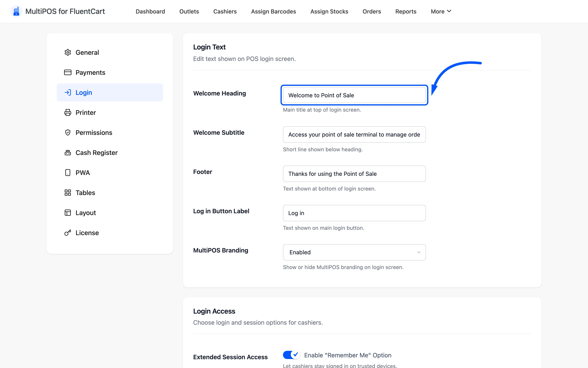The image size is (588, 368).
Task: Click the Layout panel icon
Action: coord(68,213)
